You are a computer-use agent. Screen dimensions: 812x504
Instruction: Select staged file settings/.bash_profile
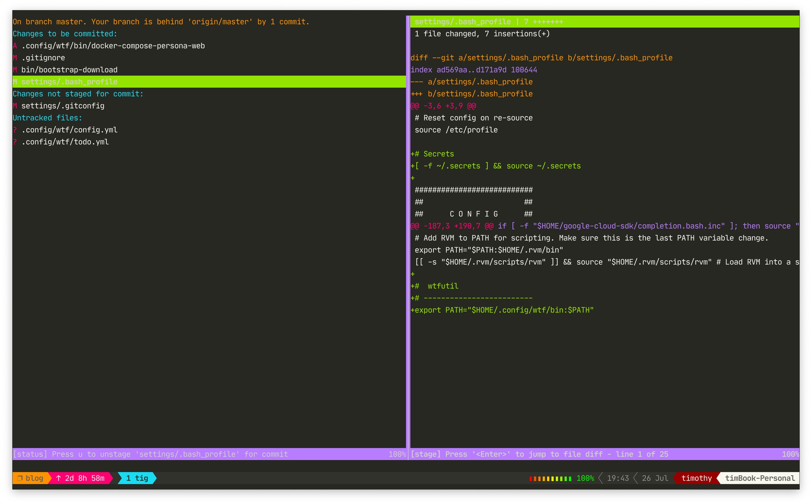click(x=69, y=82)
